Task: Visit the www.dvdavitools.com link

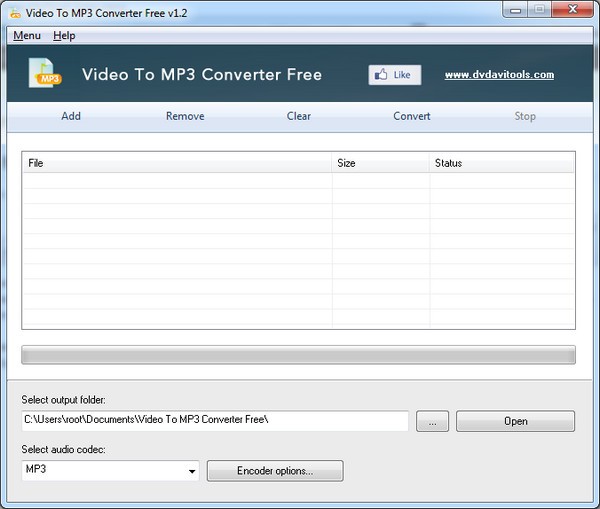Action: click(499, 74)
